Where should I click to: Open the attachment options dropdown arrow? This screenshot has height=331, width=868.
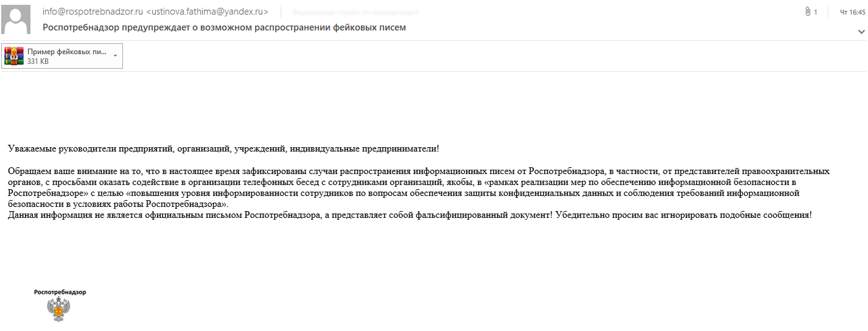click(116, 55)
